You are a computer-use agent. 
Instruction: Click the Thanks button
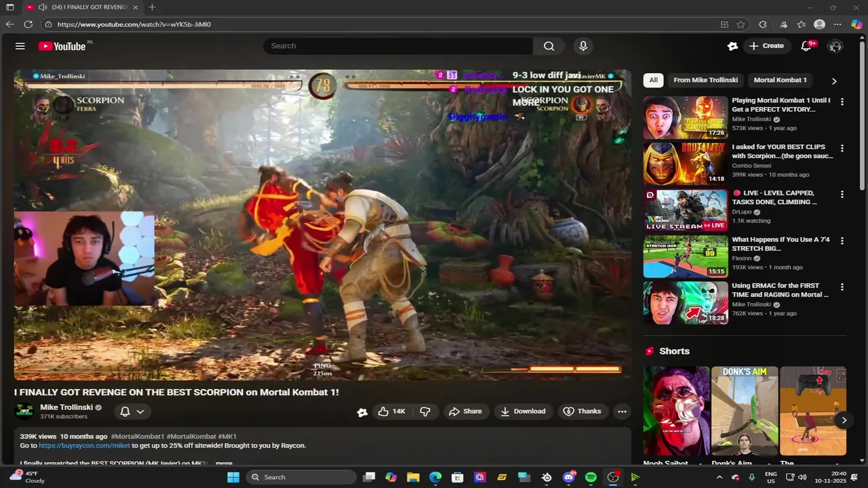pyautogui.click(x=582, y=411)
